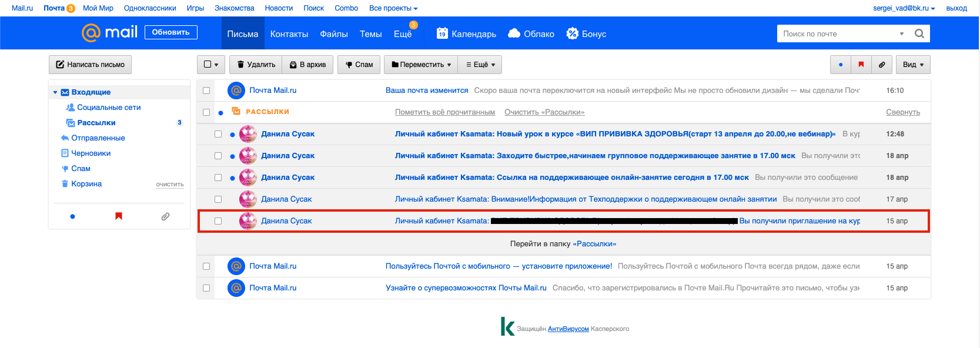The image size is (980, 348).
Task: Click the Спам toolbar button
Action: coord(359,65)
